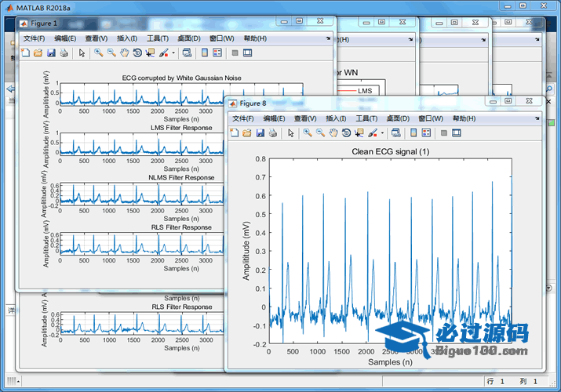Click 'LMS Filter Response' subplot title
561x392 pixels.
tap(181, 128)
